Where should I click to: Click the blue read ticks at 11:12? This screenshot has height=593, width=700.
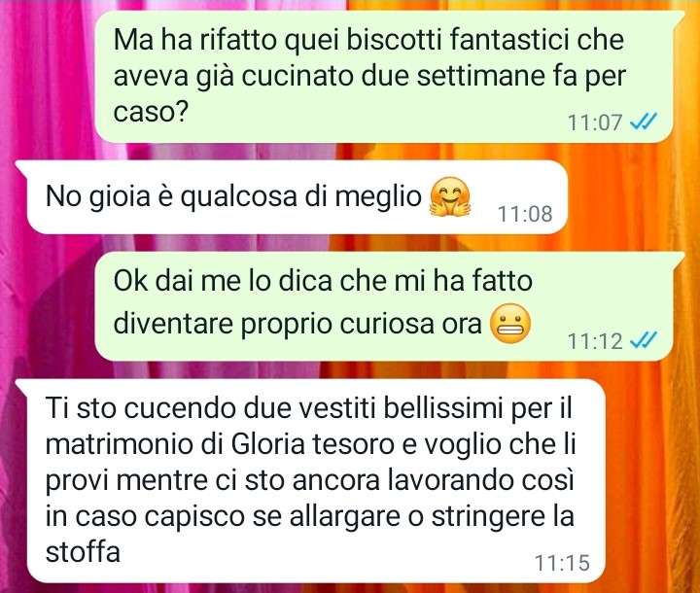[644, 341]
